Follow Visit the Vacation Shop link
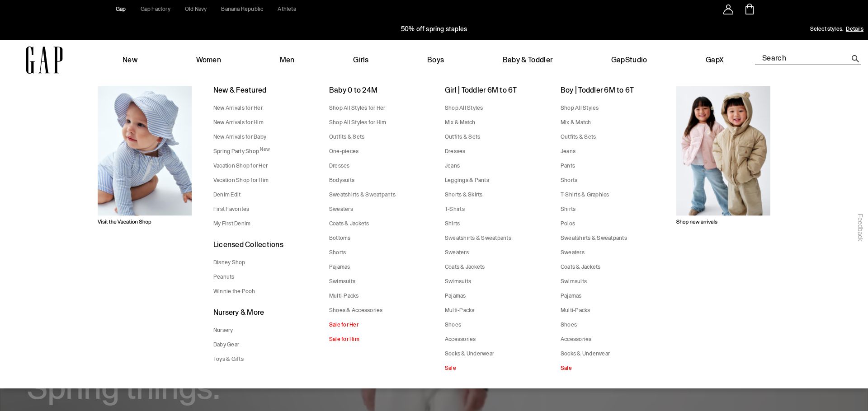This screenshot has width=868, height=411. pos(124,222)
